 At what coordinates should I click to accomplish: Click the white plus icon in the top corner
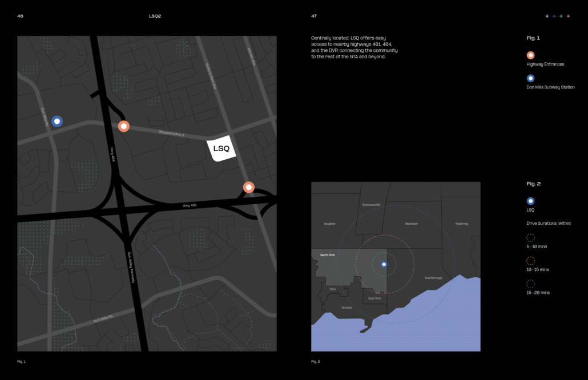[x=547, y=16]
